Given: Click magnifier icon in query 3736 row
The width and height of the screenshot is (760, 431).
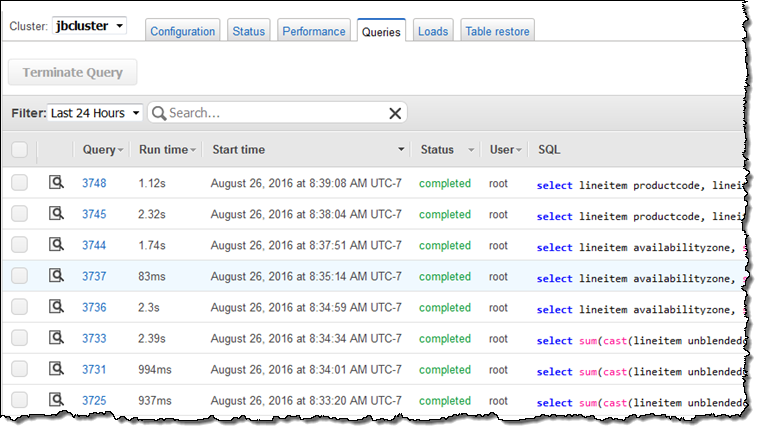Looking at the screenshot, I should point(57,307).
